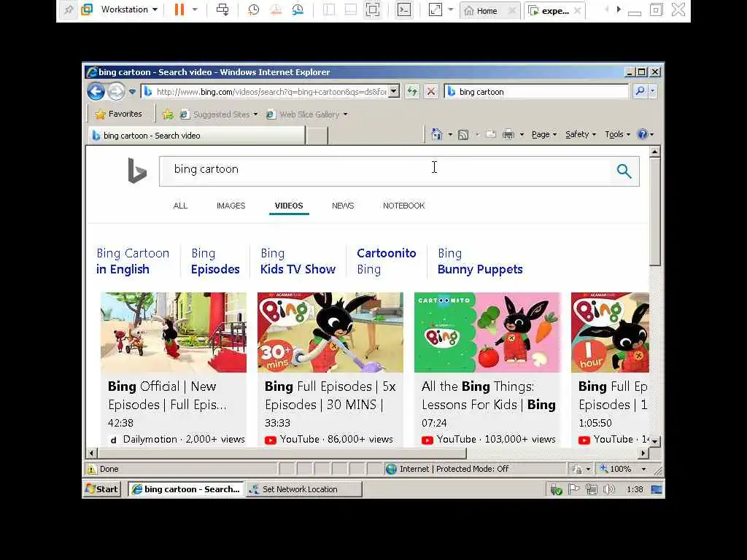Open a new blank tab button
747x560 pixels.
click(317, 136)
